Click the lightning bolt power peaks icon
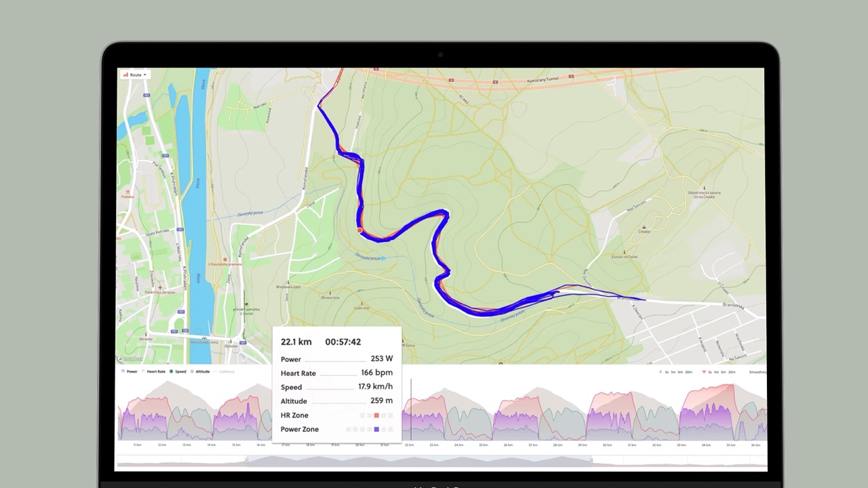Viewport: 868px width, 488px height. point(660,372)
